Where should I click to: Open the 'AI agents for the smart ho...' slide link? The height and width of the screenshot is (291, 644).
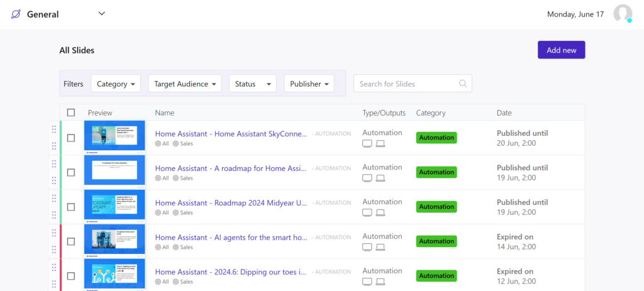(231, 237)
